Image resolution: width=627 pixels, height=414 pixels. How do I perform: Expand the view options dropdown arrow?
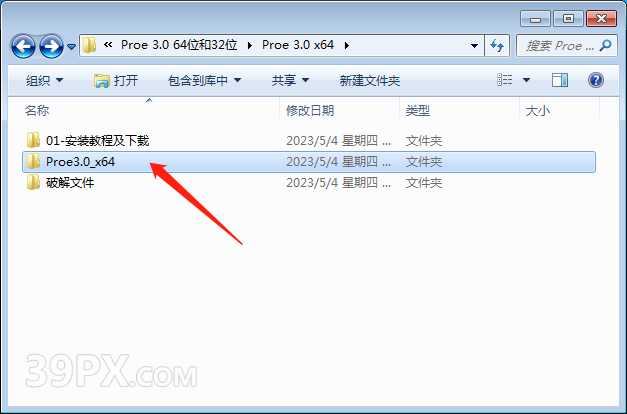pyautogui.click(x=526, y=80)
